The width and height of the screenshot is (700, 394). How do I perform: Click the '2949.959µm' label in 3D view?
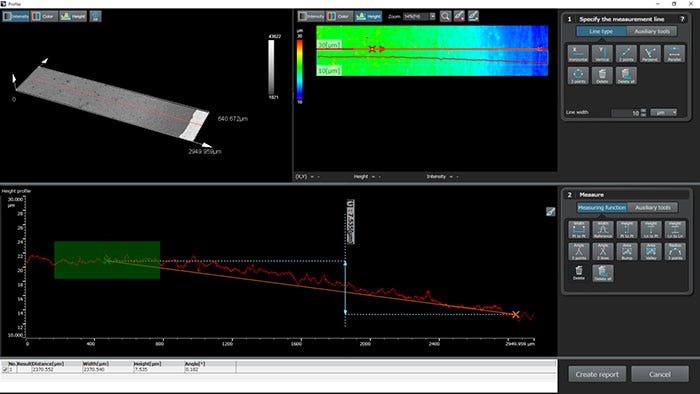(205, 151)
